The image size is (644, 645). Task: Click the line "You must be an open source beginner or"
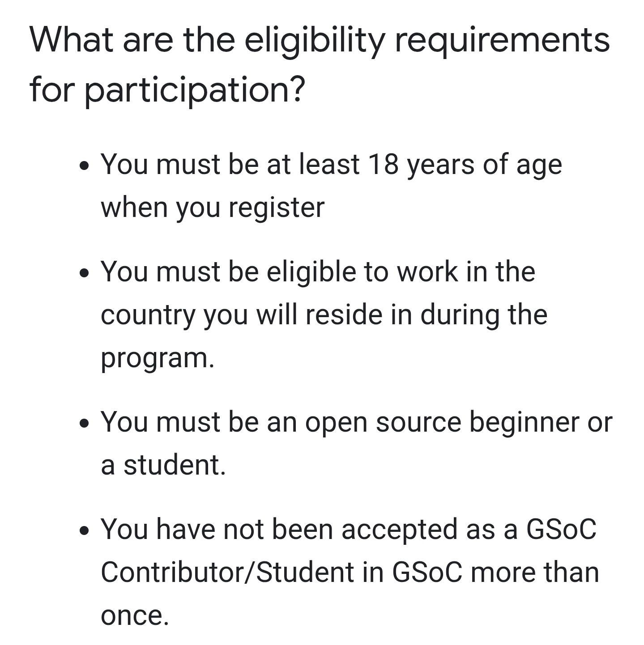click(x=356, y=422)
